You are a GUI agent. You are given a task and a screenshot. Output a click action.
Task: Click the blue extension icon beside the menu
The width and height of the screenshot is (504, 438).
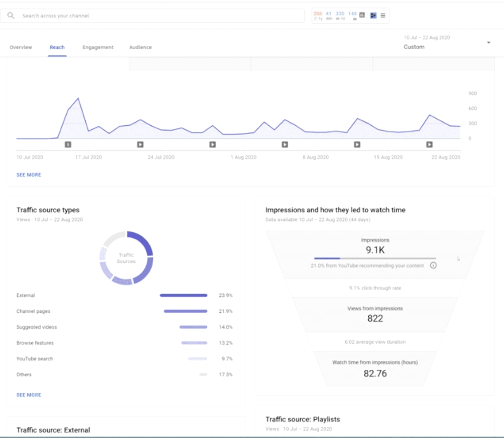point(373,15)
